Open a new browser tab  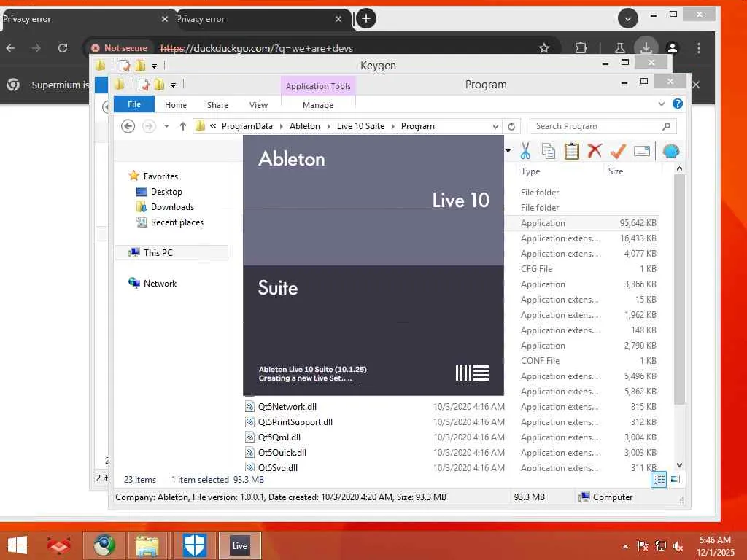point(366,18)
